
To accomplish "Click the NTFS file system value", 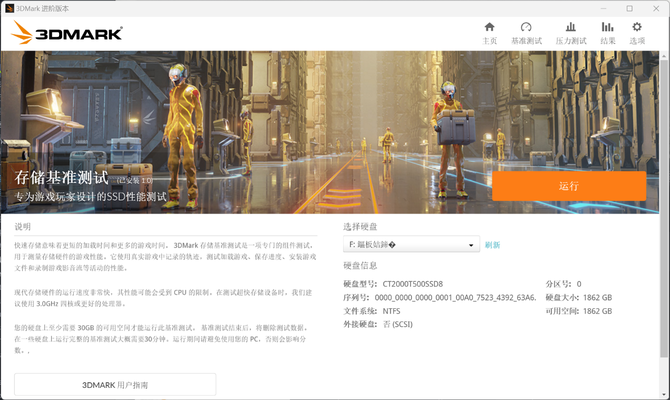I will [391, 311].
